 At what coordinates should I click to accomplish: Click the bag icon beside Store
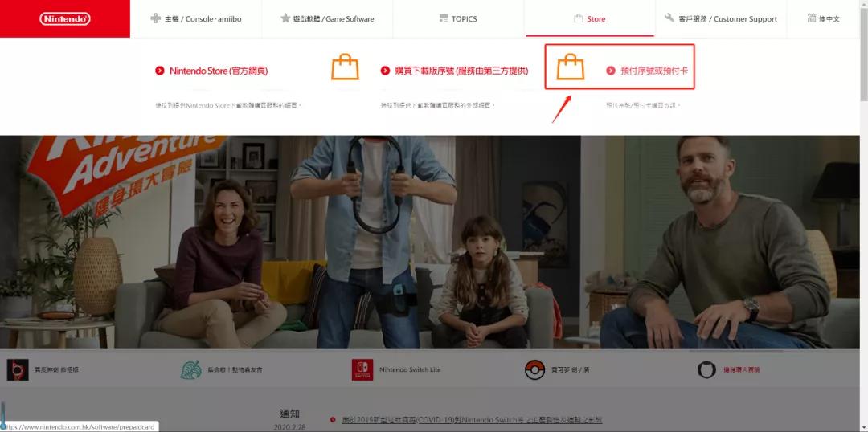(x=579, y=18)
